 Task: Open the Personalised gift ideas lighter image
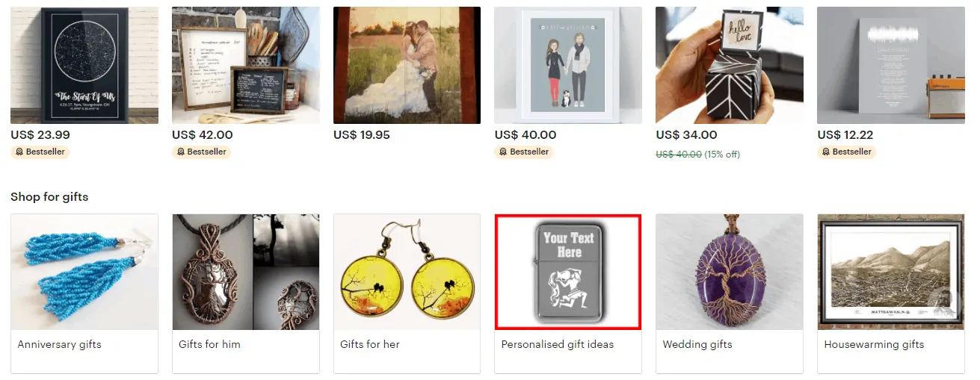[x=568, y=272]
